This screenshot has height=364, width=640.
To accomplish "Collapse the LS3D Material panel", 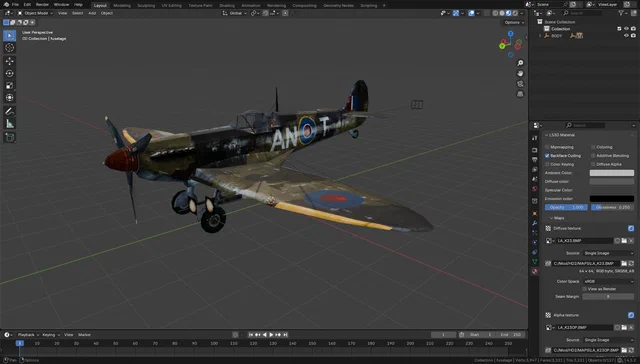I will coord(547,135).
